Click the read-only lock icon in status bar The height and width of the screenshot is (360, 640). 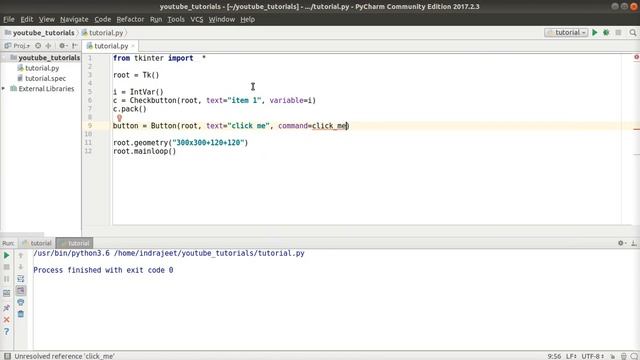(x=613, y=356)
